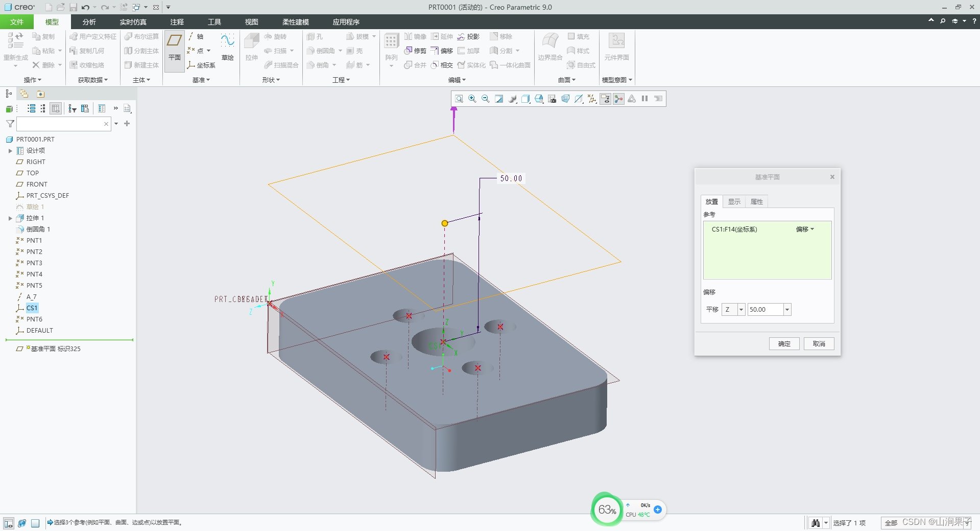The width and height of the screenshot is (980, 531).
Task: Create a datum 轴 axis
Action: pyautogui.click(x=196, y=36)
